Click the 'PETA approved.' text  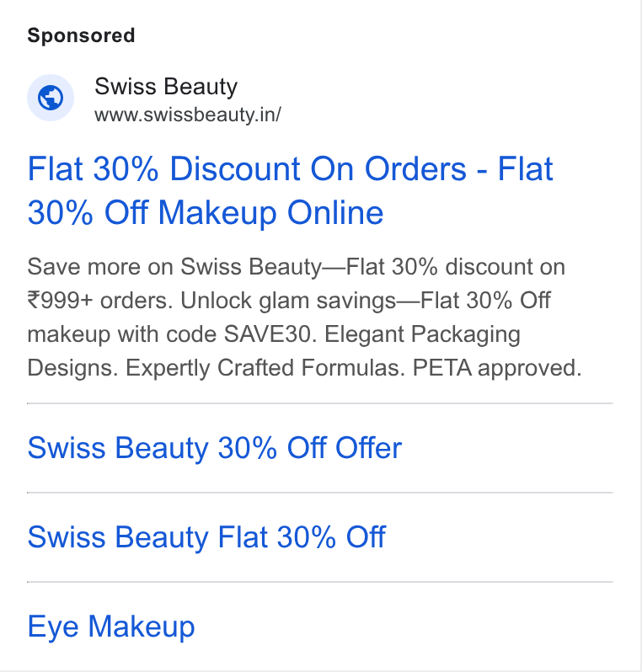pyautogui.click(x=496, y=368)
